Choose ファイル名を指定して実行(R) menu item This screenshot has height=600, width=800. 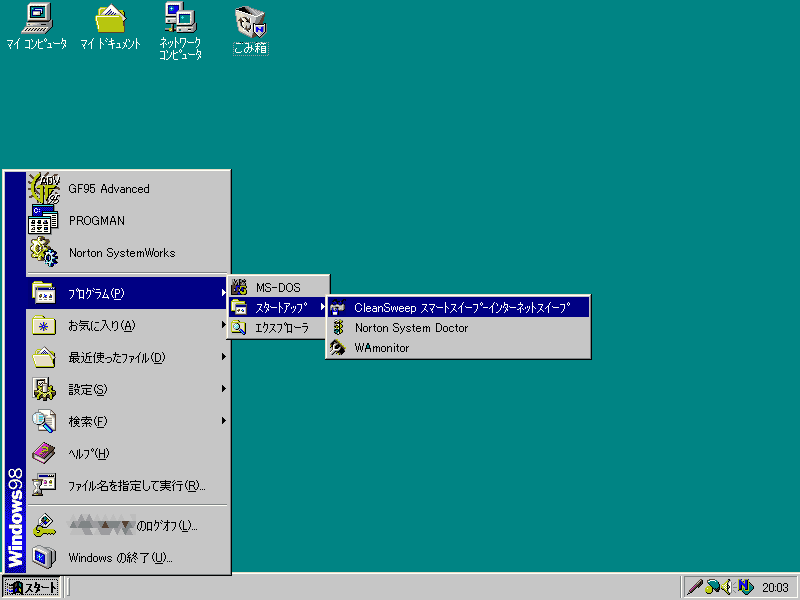click(x=127, y=485)
